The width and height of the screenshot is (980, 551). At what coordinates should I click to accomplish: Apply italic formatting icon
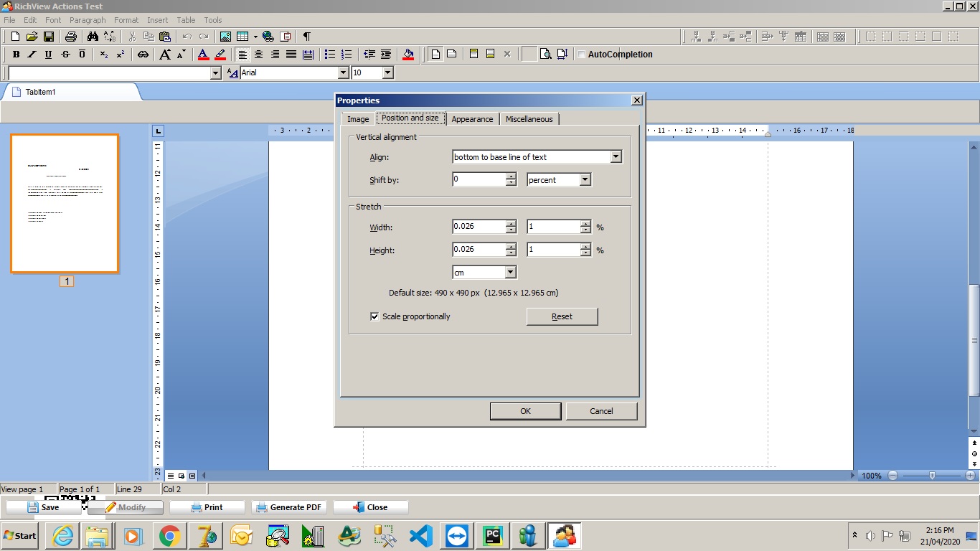(32, 55)
